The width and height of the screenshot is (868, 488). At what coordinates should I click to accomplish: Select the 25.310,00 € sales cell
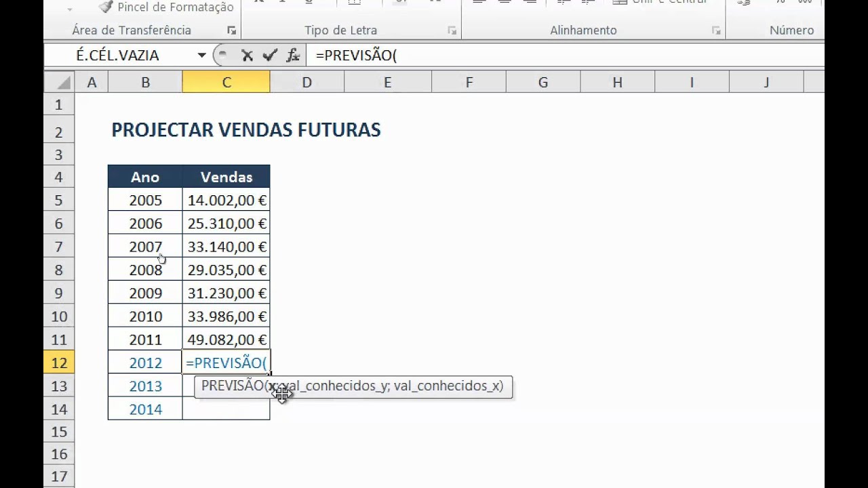[x=226, y=223]
